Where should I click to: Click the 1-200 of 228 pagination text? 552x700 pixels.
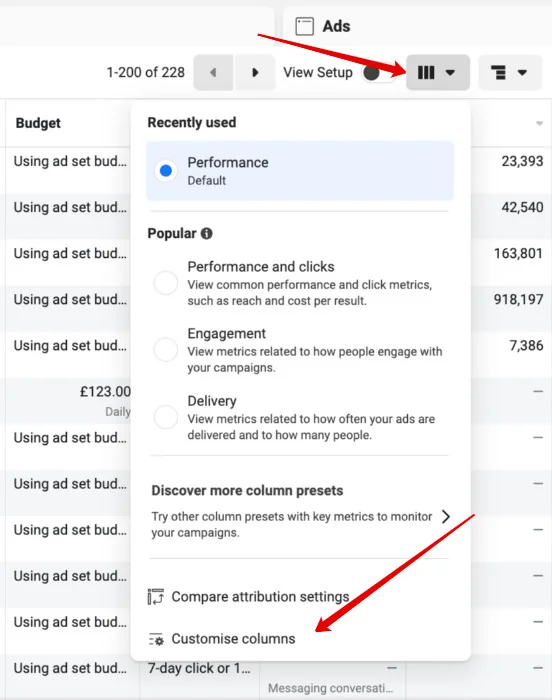pyautogui.click(x=146, y=72)
